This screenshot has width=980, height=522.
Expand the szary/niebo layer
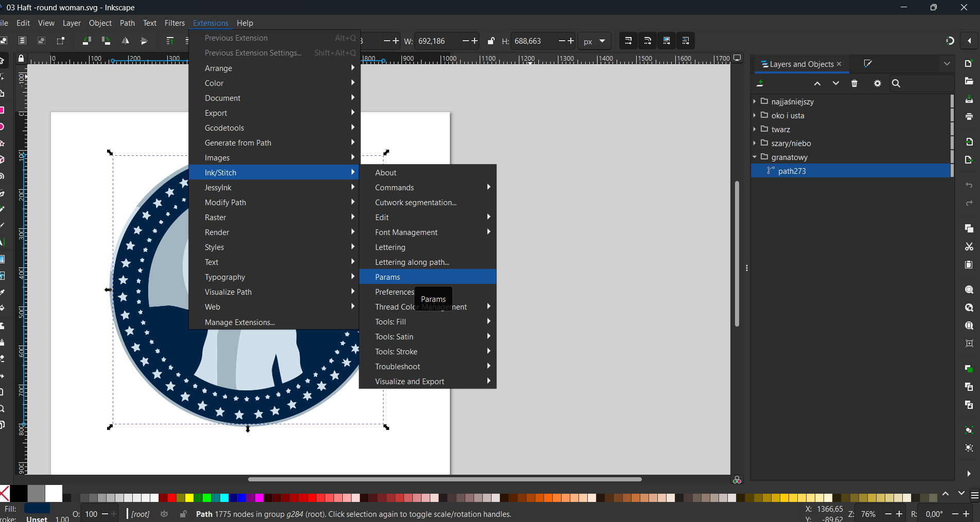coord(755,143)
